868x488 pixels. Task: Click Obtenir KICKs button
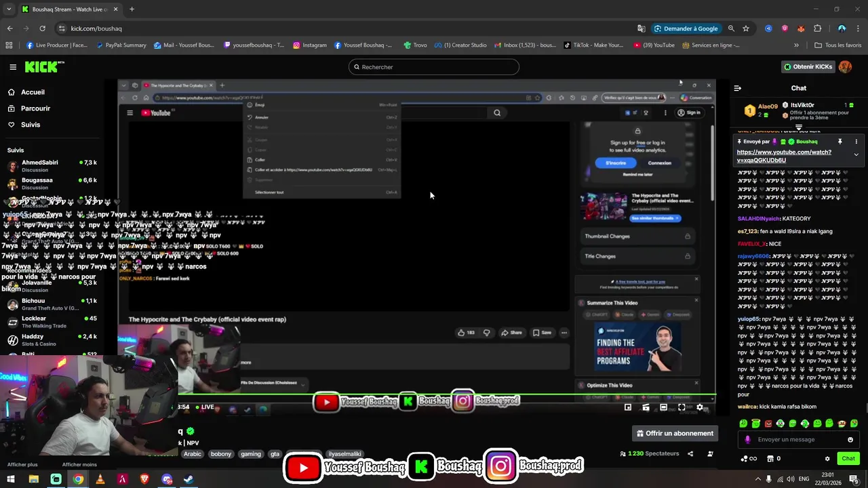(x=808, y=67)
